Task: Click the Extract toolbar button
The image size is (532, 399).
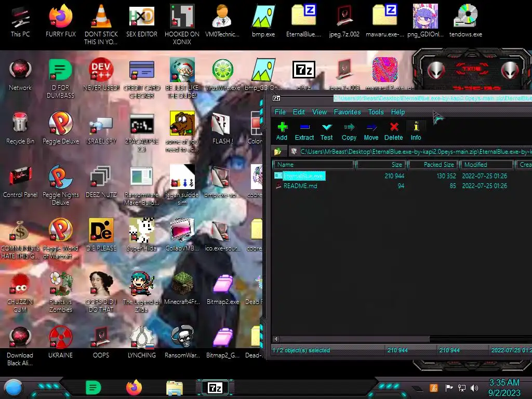Action: [304, 131]
